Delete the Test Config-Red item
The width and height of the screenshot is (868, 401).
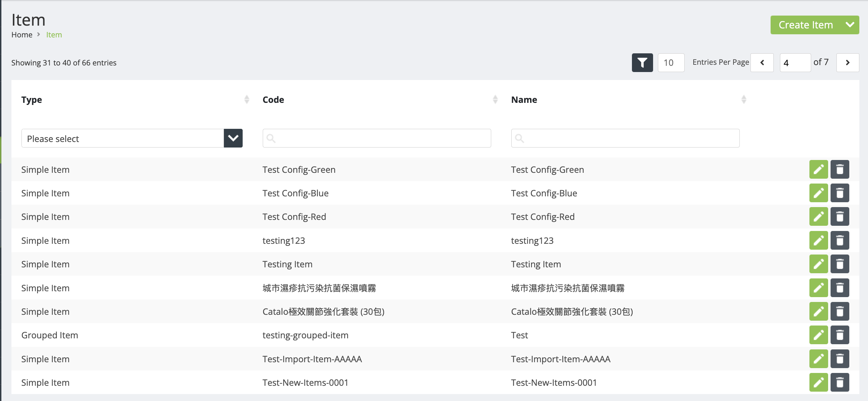[840, 216]
